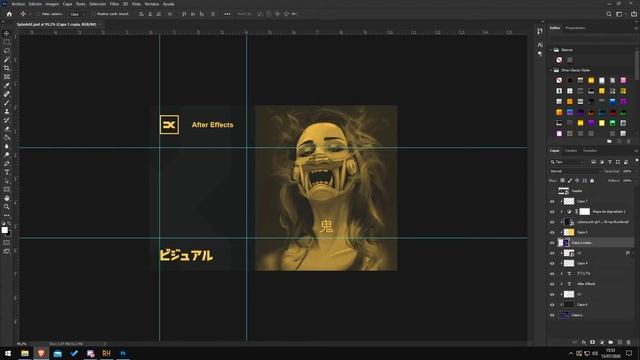Hide the Capa 5 layer
640x360 pixels.
(x=552, y=232)
